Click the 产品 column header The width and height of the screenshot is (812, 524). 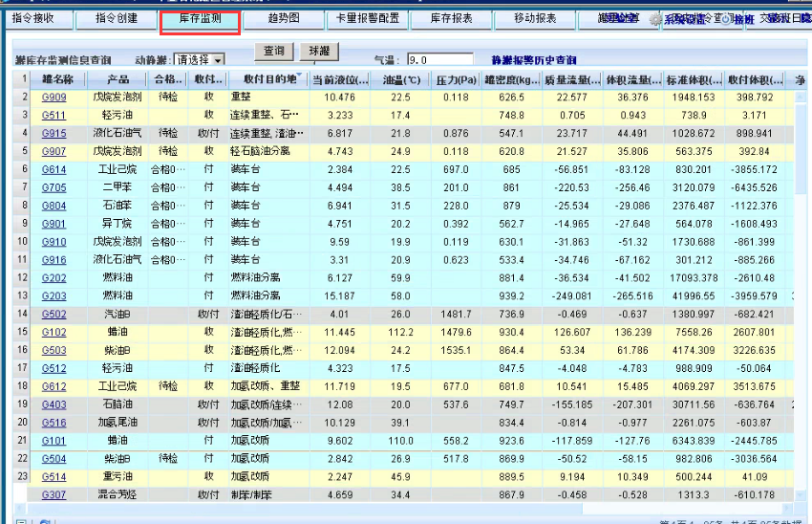[x=118, y=79]
